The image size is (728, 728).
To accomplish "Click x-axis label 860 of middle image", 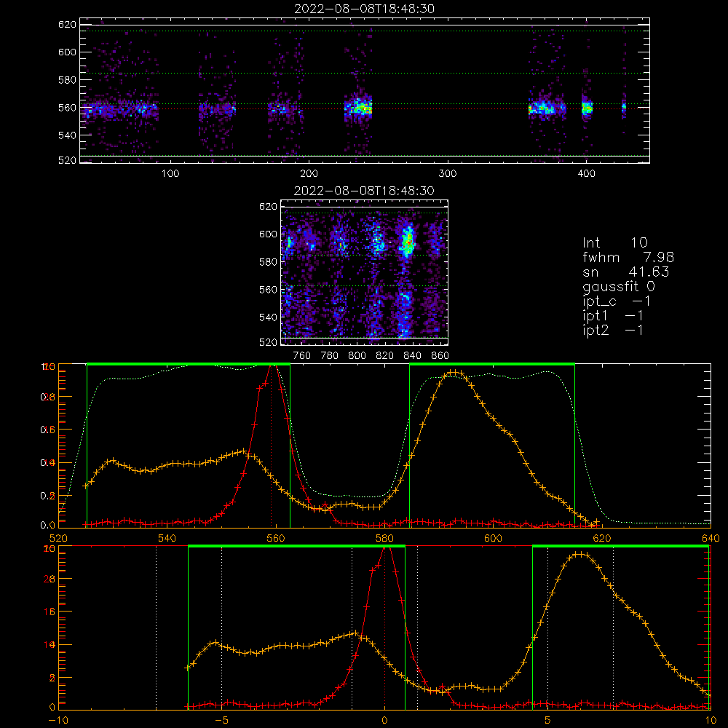I will point(440,356).
